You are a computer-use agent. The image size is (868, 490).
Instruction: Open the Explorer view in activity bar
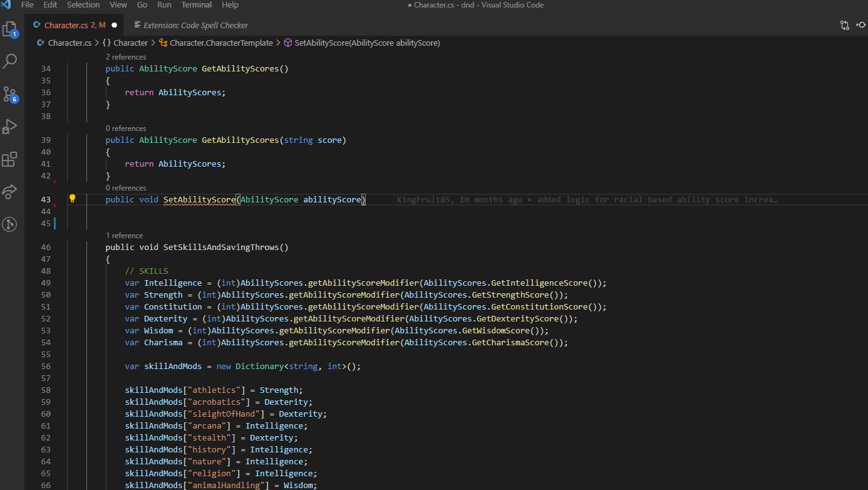pyautogui.click(x=9, y=29)
